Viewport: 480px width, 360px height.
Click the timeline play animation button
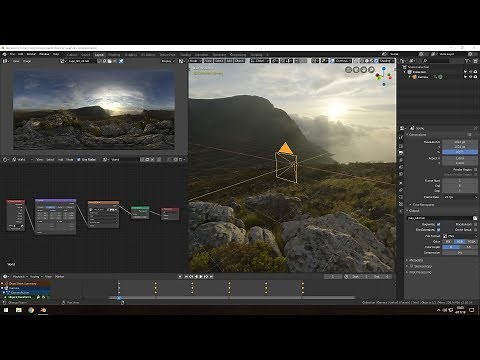coord(201,276)
